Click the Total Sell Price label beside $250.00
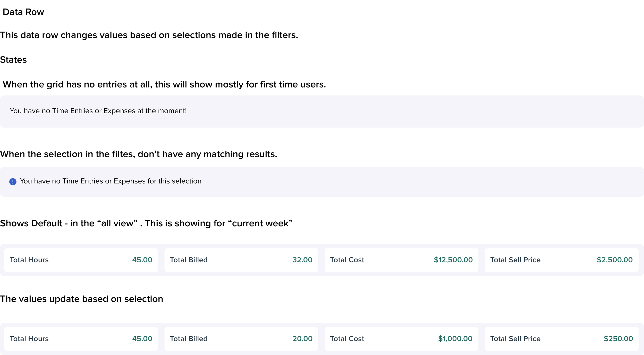 point(515,339)
